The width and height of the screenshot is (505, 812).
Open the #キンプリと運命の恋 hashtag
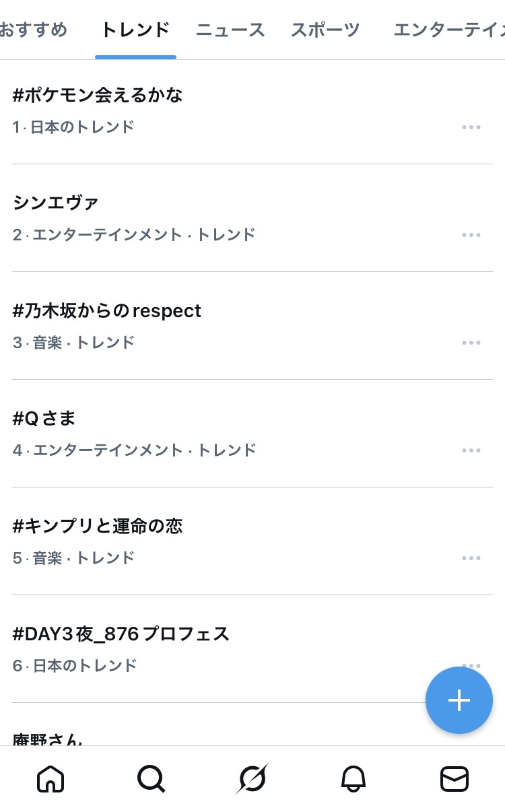[98, 527]
